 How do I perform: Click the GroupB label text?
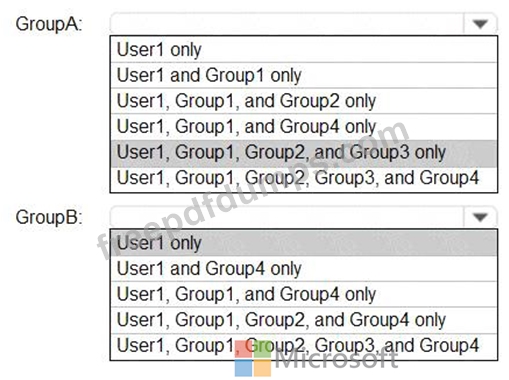(49, 217)
